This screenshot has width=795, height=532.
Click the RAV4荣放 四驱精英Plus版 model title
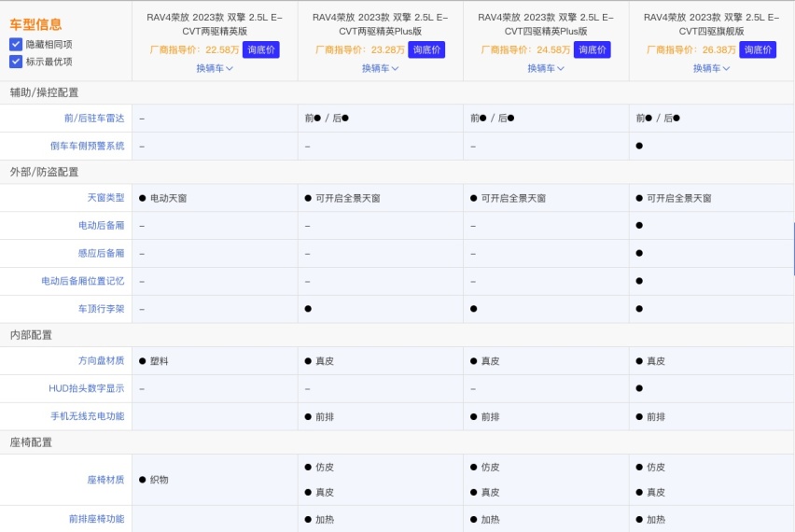546,24
